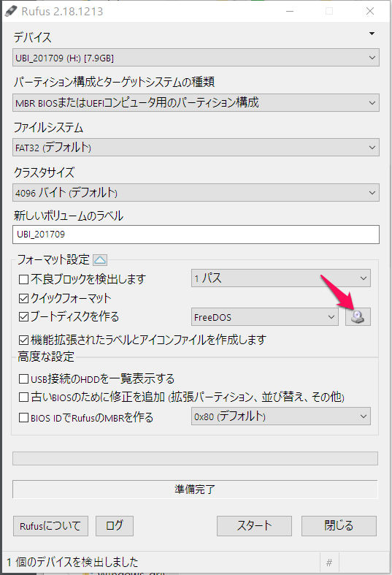Click the フォーマット設定 group heading text

pyautogui.click(x=53, y=260)
